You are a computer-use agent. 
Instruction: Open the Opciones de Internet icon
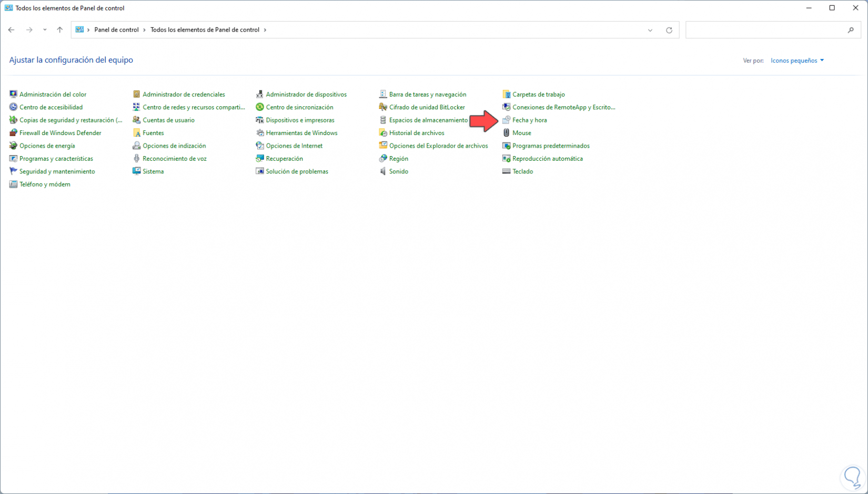(259, 146)
